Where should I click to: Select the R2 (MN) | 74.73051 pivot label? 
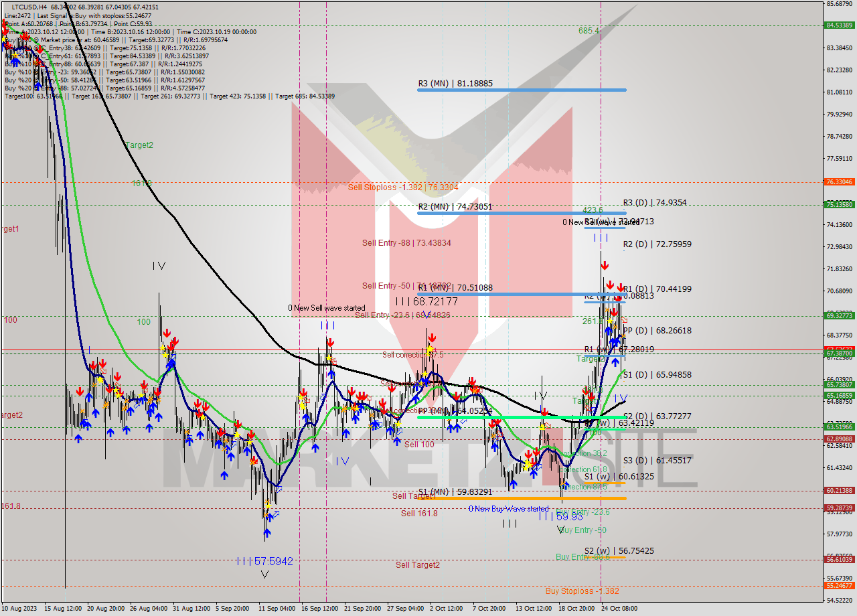455,207
